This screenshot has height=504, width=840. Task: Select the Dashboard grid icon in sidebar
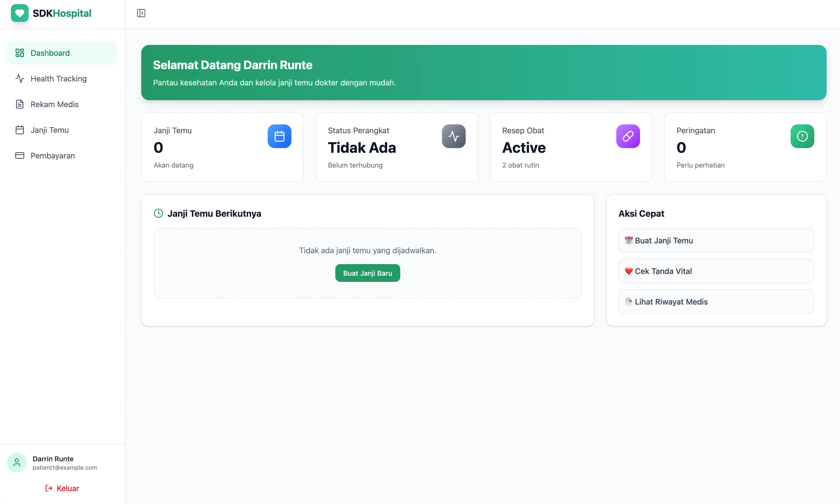pyautogui.click(x=19, y=53)
